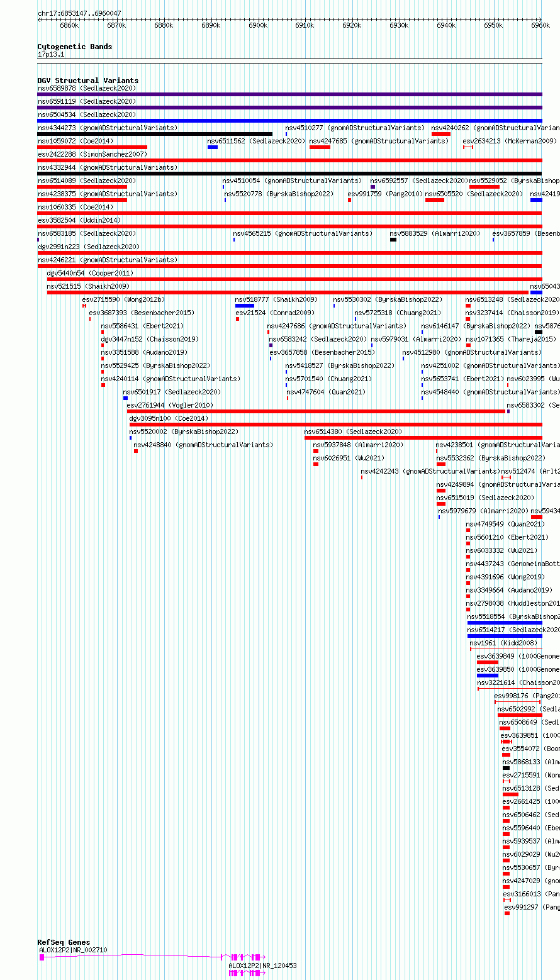The image size is (560, 980).
Task: Open nsv5530302 (ByrskaBishop2022) label
Action: click(388, 299)
